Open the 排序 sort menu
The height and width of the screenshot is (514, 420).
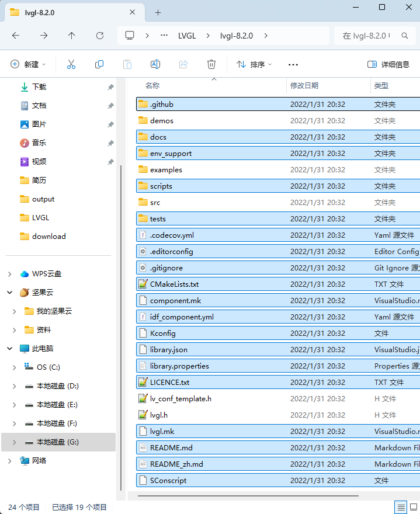[x=254, y=64]
